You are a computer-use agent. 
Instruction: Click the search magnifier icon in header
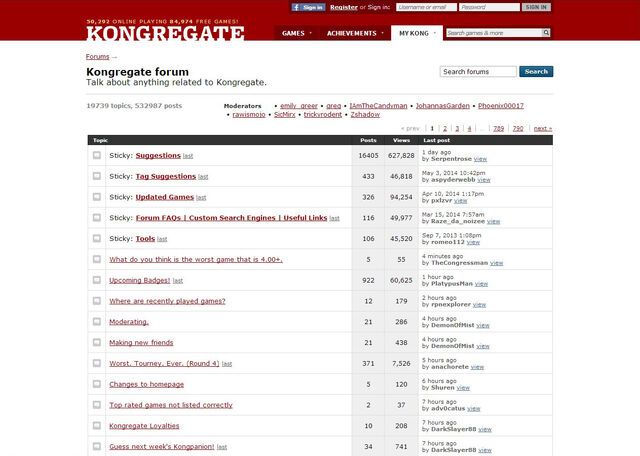point(546,33)
